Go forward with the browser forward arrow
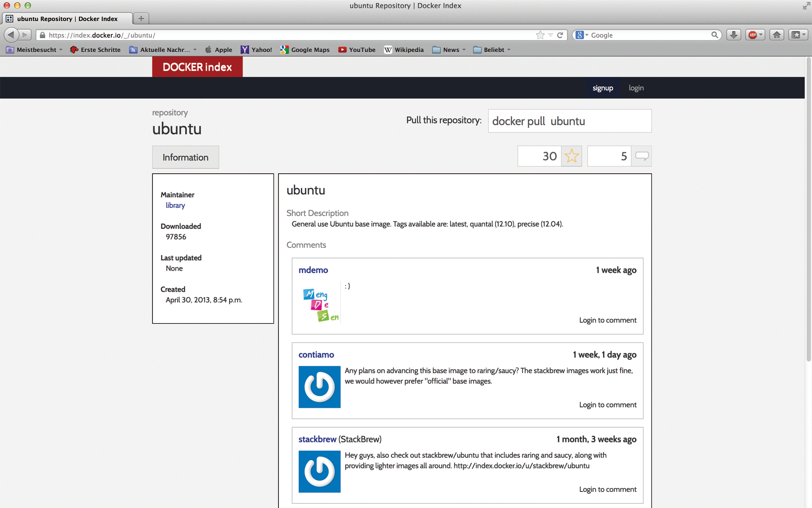Screen dimensions: 812x508 (25, 35)
